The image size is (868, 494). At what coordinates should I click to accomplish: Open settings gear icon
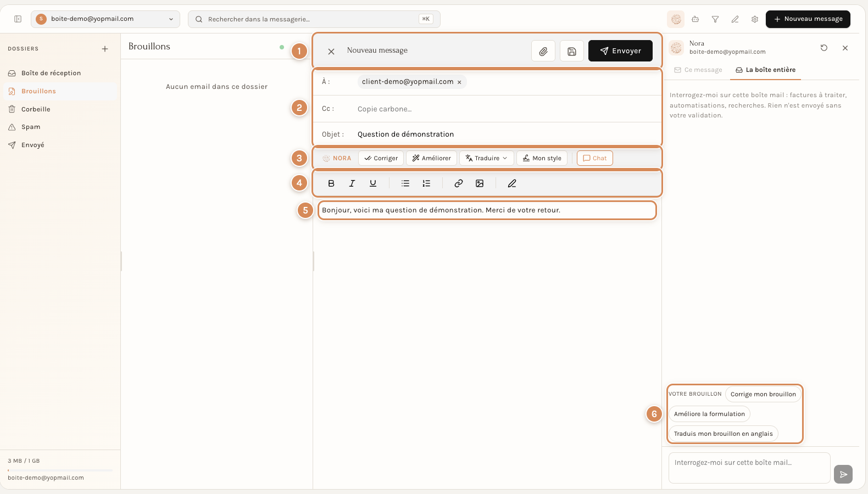pos(755,19)
